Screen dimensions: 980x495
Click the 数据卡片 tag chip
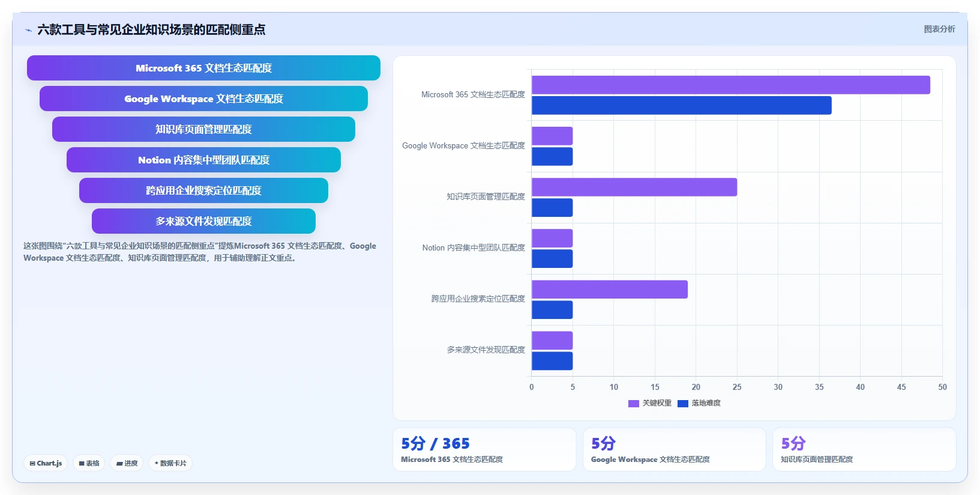click(170, 463)
